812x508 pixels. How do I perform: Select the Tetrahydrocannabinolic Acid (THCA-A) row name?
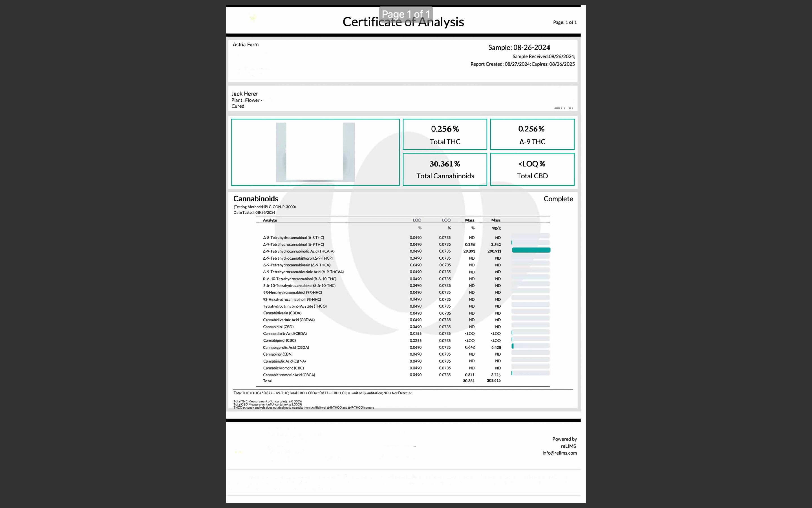[299, 251]
